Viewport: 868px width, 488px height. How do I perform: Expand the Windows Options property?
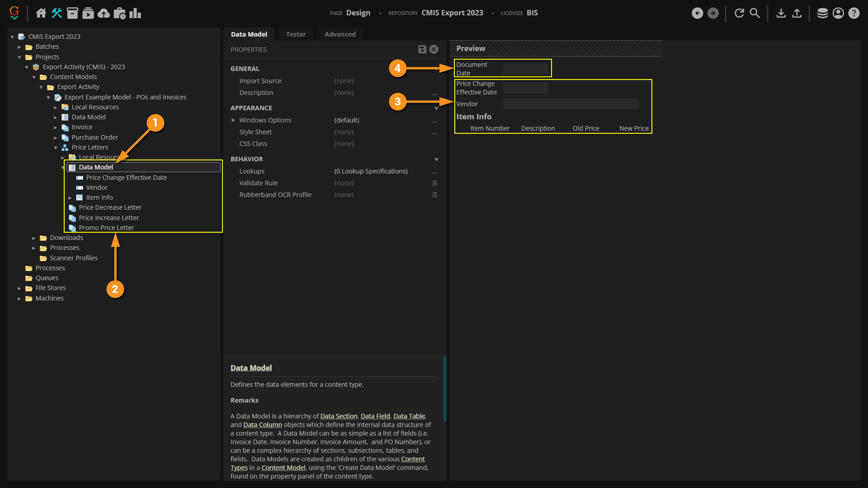(x=233, y=120)
